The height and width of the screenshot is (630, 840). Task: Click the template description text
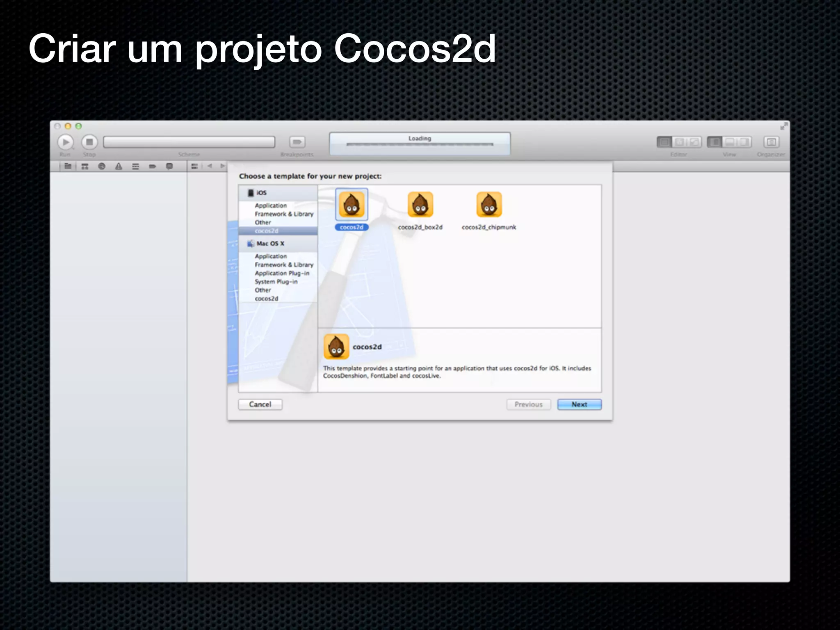[457, 372]
